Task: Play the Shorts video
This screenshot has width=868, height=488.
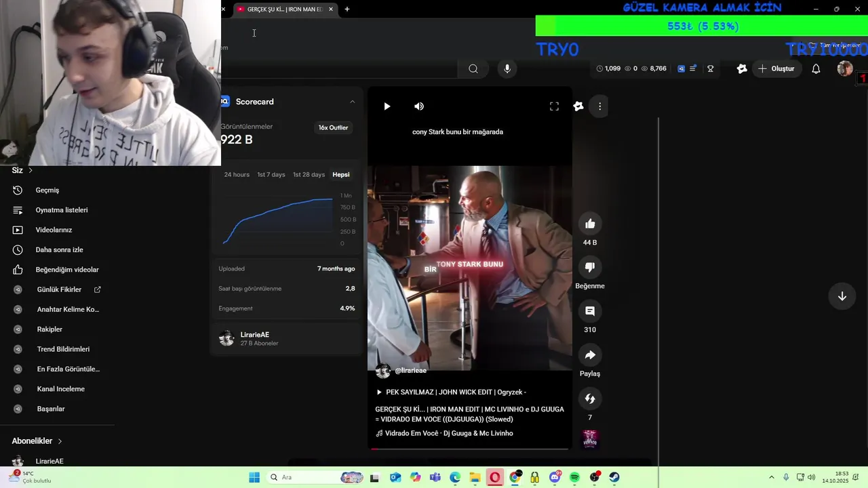Action: pyautogui.click(x=387, y=106)
